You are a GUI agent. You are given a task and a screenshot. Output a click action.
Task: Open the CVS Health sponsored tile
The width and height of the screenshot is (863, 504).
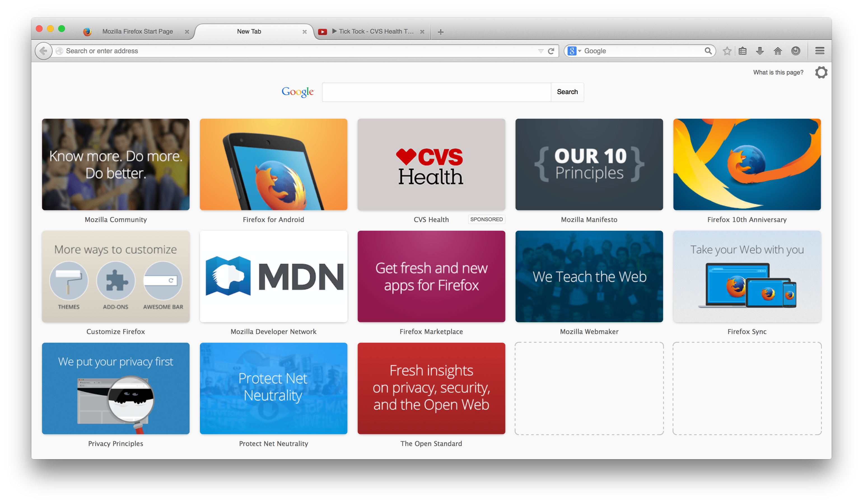pos(431,164)
